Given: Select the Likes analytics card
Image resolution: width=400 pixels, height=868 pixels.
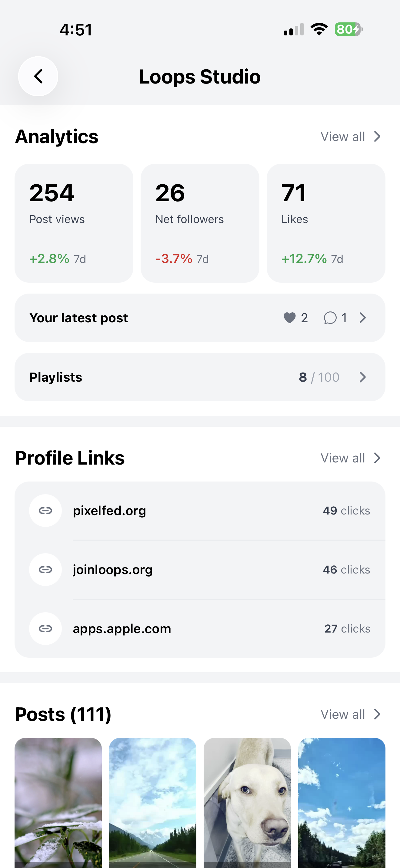Looking at the screenshot, I should 326,223.
